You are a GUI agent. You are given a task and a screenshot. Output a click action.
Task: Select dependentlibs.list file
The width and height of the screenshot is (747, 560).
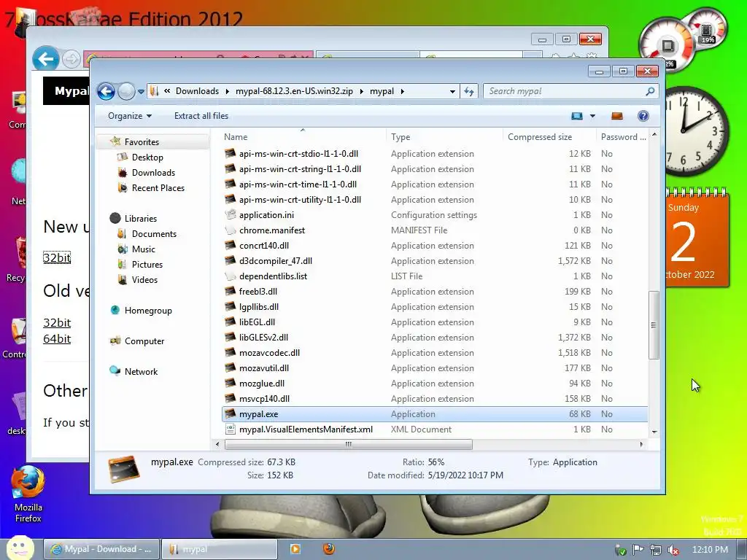tap(273, 276)
